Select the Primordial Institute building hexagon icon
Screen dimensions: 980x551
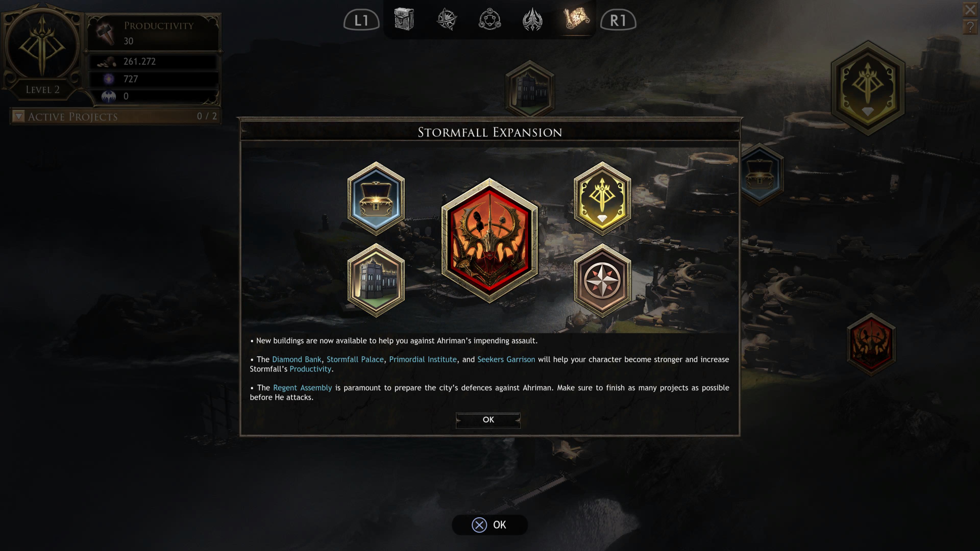pyautogui.click(x=376, y=281)
